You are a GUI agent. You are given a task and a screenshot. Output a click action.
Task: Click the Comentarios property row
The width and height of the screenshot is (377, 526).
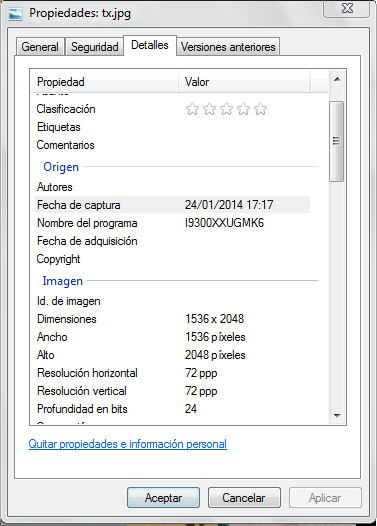click(x=173, y=145)
